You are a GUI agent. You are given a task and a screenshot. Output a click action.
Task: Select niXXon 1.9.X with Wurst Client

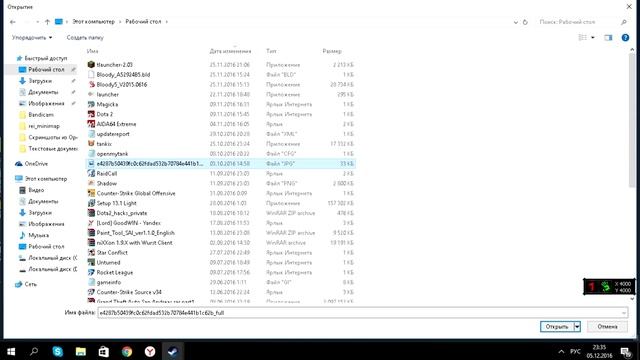(134, 243)
